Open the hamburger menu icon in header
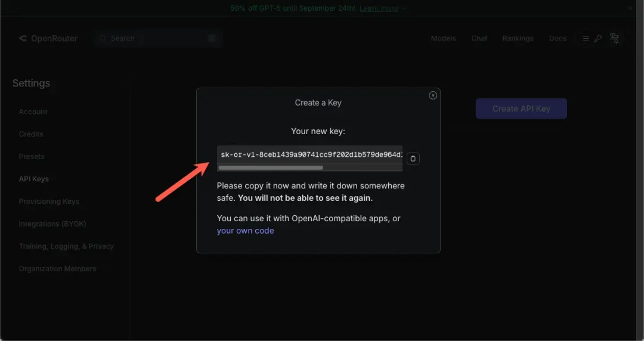The height and width of the screenshot is (341, 644). pos(586,38)
